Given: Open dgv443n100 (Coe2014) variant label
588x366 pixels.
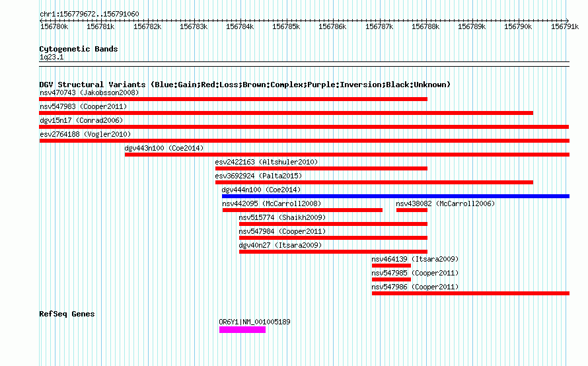Looking at the screenshot, I should pyautogui.click(x=164, y=148).
